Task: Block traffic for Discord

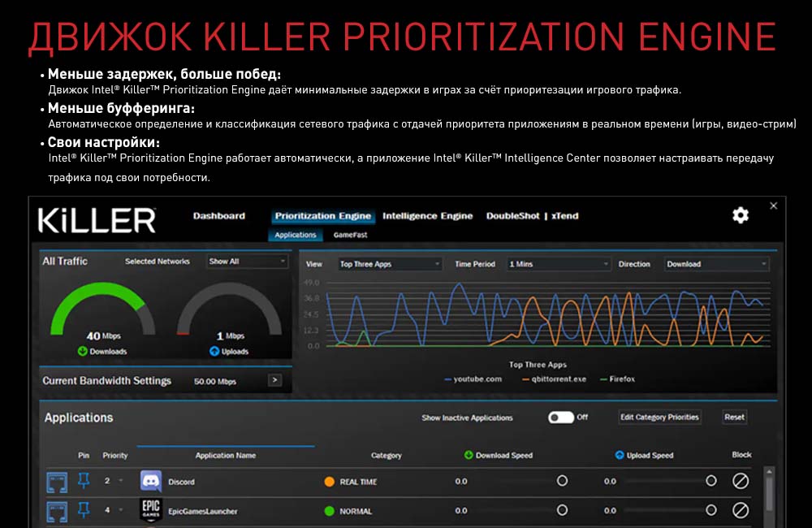Action: pyautogui.click(x=740, y=481)
